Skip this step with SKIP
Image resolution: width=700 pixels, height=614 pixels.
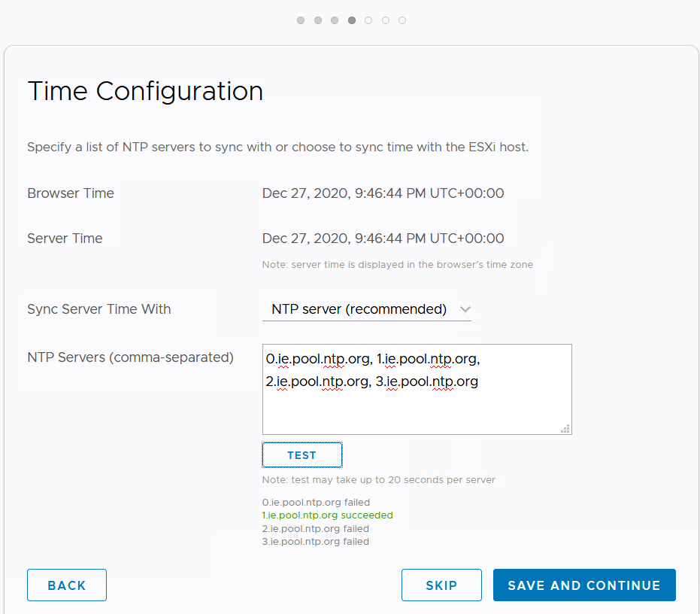tap(441, 585)
